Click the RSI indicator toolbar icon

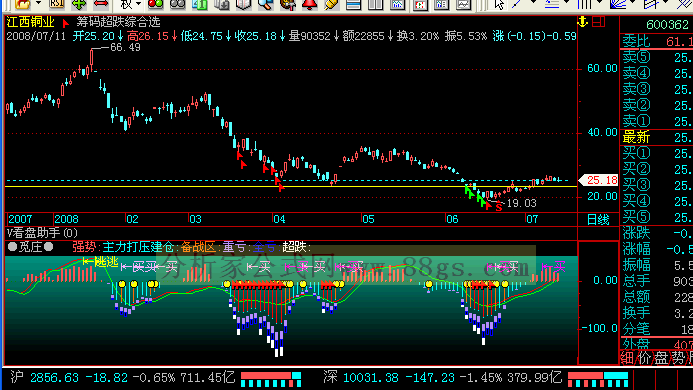coord(57,4)
